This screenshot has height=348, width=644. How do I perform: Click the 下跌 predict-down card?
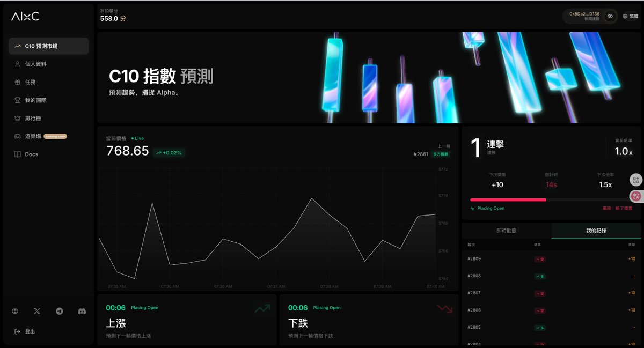pyautogui.click(x=369, y=320)
